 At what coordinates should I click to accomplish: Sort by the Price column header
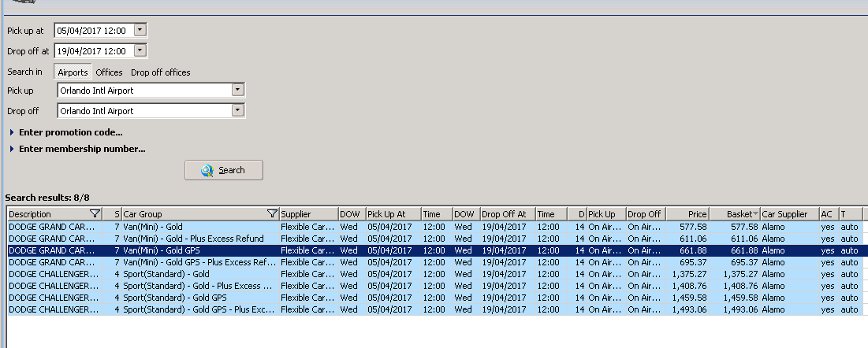tap(687, 214)
